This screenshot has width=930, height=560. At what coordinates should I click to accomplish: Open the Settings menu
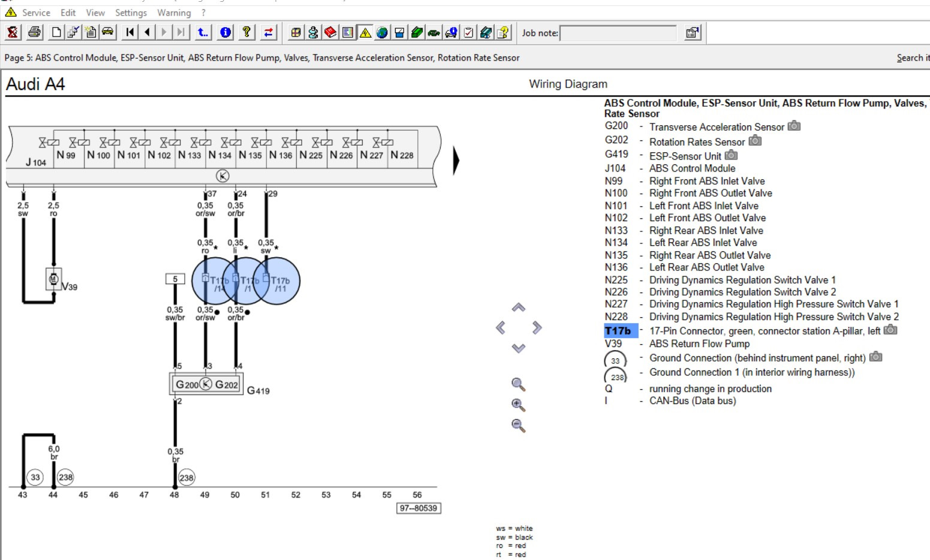pyautogui.click(x=131, y=13)
